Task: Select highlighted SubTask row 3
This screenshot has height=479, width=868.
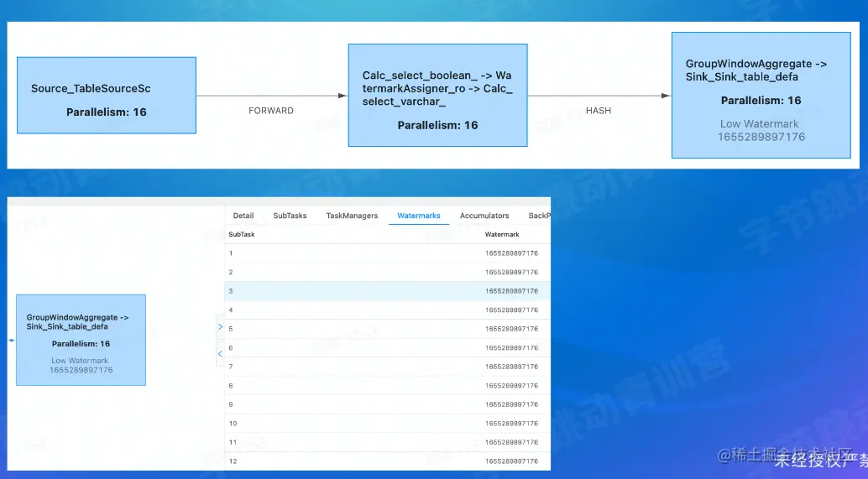Action: pos(388,291)
